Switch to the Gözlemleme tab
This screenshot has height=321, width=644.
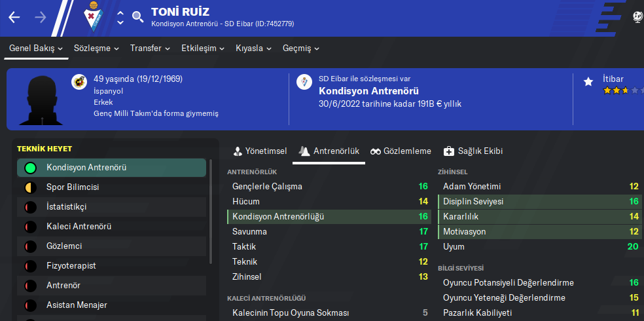click(401, 151)
